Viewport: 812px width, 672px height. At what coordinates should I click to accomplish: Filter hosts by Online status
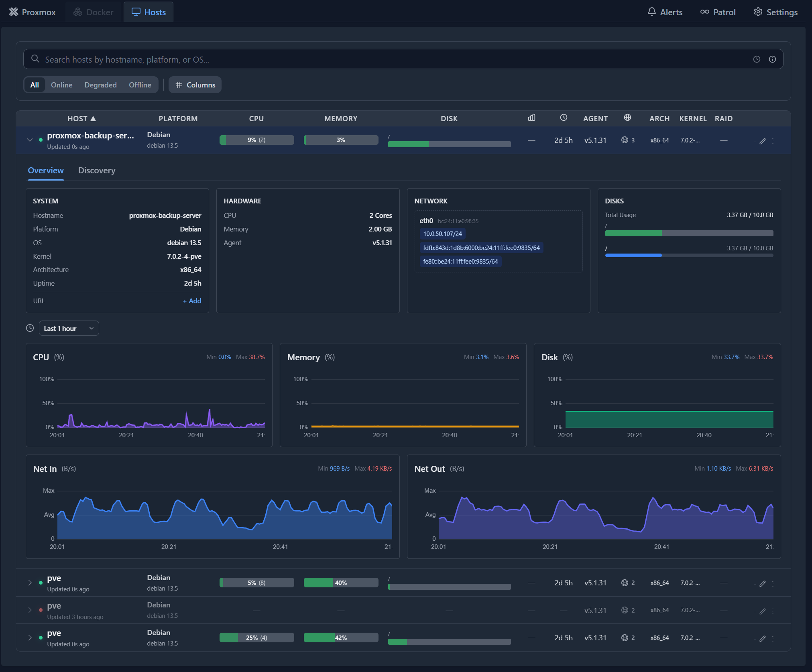(61, 85)
